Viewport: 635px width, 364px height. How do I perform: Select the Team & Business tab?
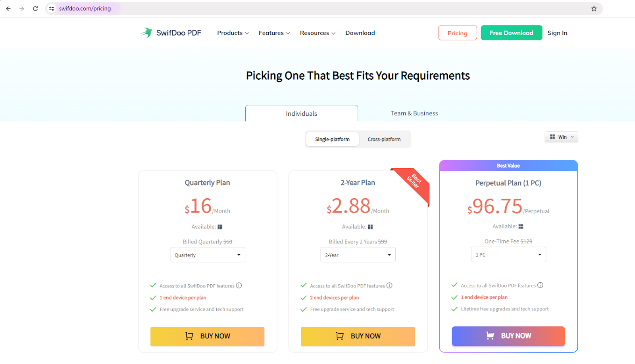pos(414,113)
